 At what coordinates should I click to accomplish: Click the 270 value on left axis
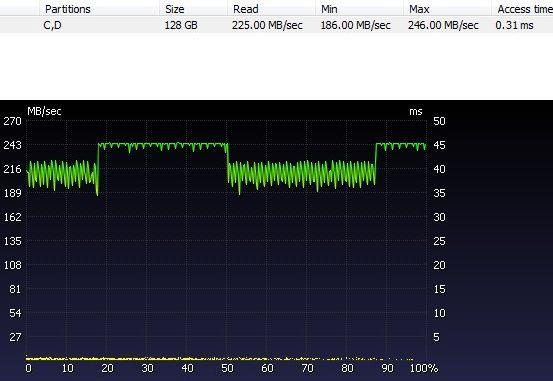(x=12, y=121)
